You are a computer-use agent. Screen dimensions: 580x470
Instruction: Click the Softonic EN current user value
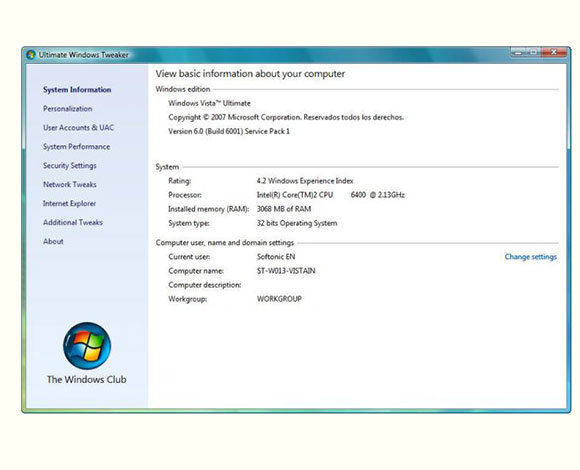click(x=276, y=257)
